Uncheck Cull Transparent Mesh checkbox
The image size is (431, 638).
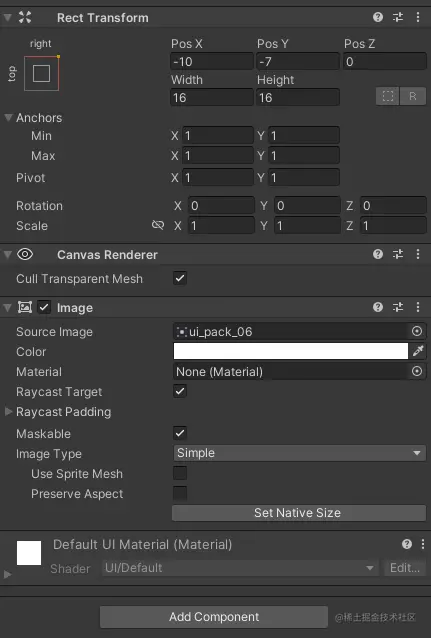tap(180, 279)
